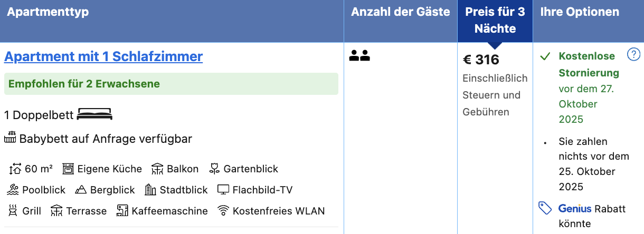Click the Stadtblick buildings icon
The height and width of the screenshot is (234, 644).
click(x=150, y=190)
